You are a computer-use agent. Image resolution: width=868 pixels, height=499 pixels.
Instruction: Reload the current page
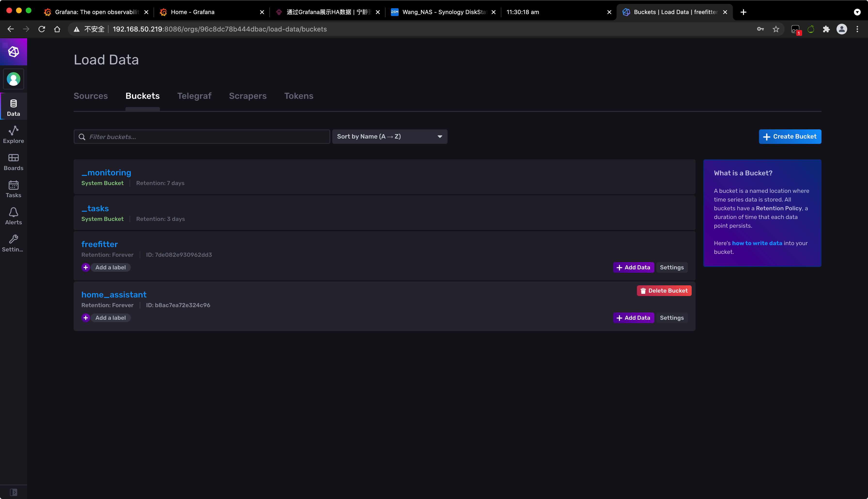click(x=42, y=29)
